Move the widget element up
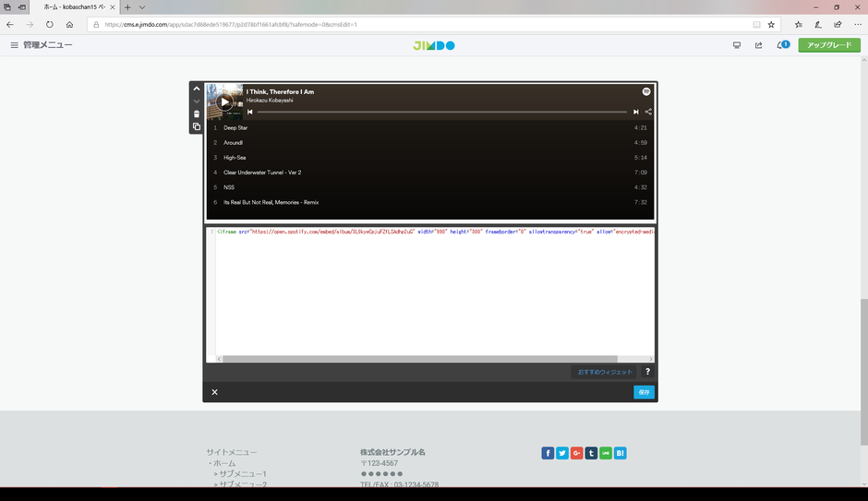The image size is (868, 501). click(x=197, y=89)
